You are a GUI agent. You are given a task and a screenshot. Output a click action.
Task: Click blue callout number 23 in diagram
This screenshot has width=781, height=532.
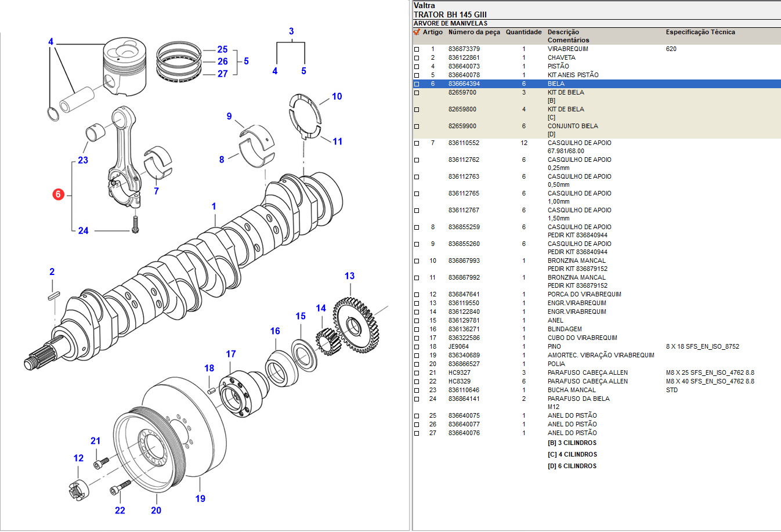(x=83, y=160)
